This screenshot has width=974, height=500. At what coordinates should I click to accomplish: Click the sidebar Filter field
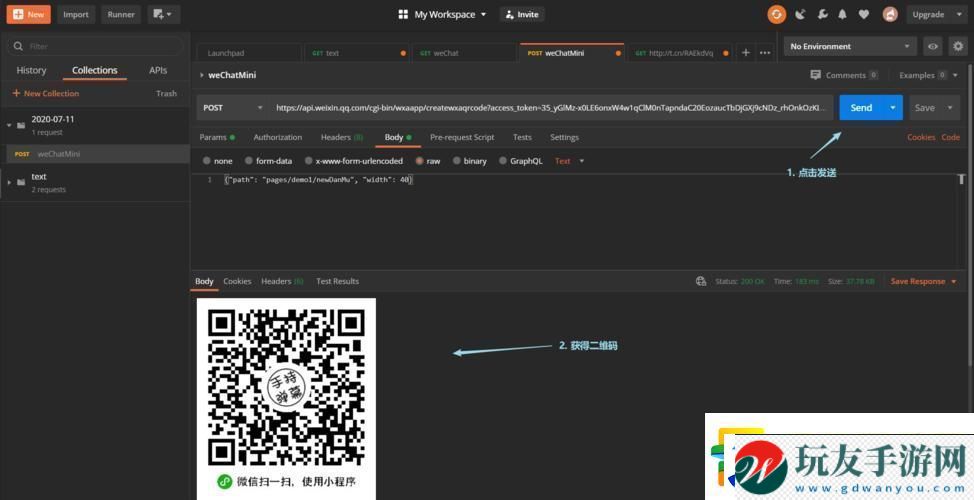pos(96,46)
